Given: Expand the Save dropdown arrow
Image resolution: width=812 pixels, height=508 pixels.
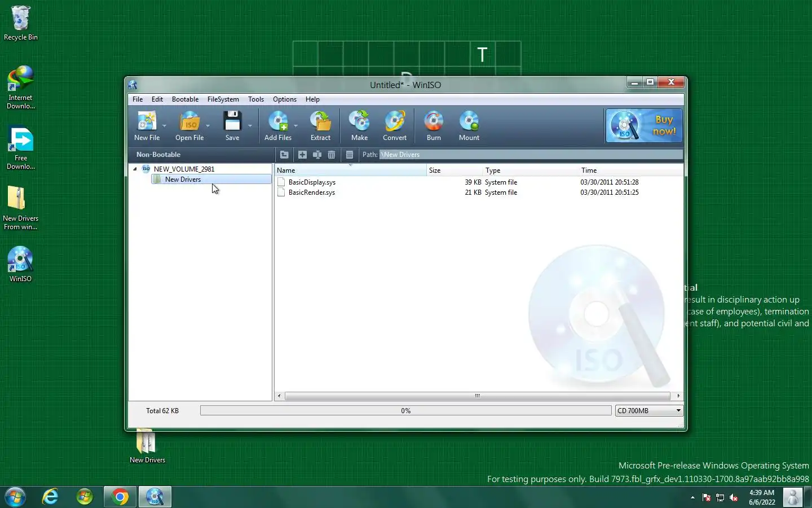Looking at the screenshot, I should 250,126.
